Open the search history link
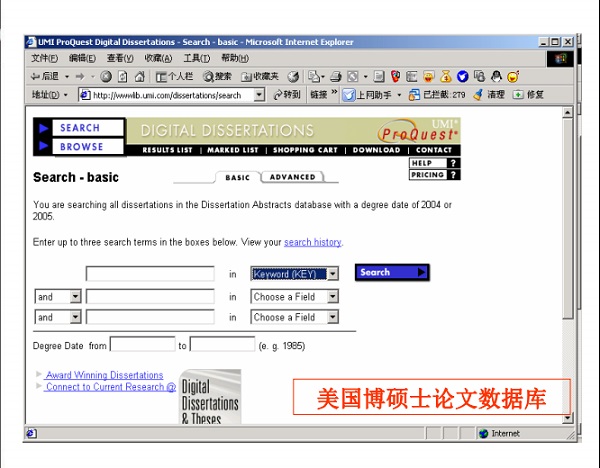600x468 pixels. (x=312, y=242)
